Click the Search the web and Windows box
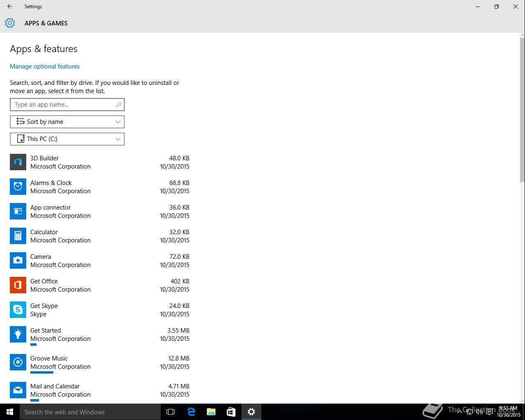Viewport: 525px width, 420px height. tap(90, 412)
